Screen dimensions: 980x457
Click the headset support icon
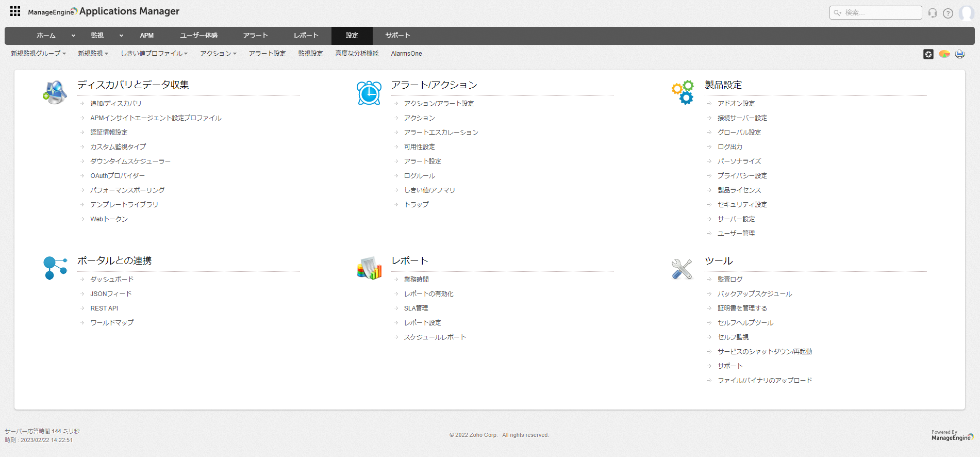(x=932, y=13)
